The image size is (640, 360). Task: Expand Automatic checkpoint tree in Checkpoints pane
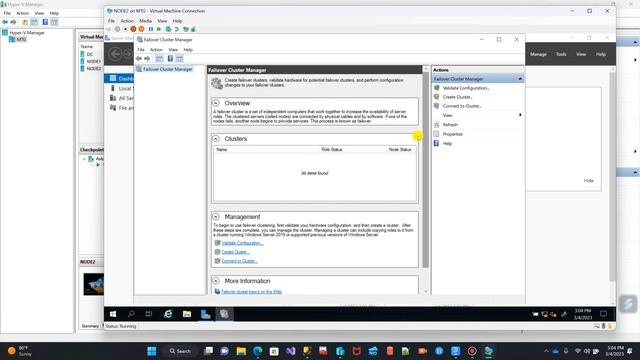[84, 159]
